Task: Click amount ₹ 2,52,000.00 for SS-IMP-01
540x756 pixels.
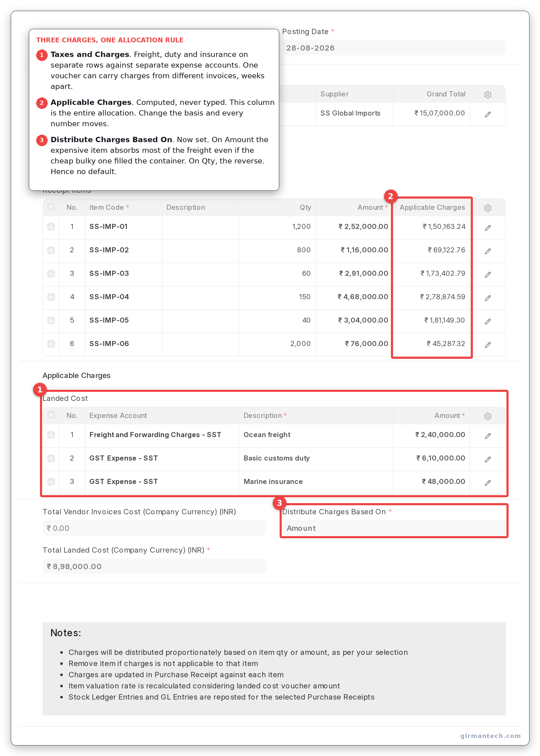Action: [363, 227]
